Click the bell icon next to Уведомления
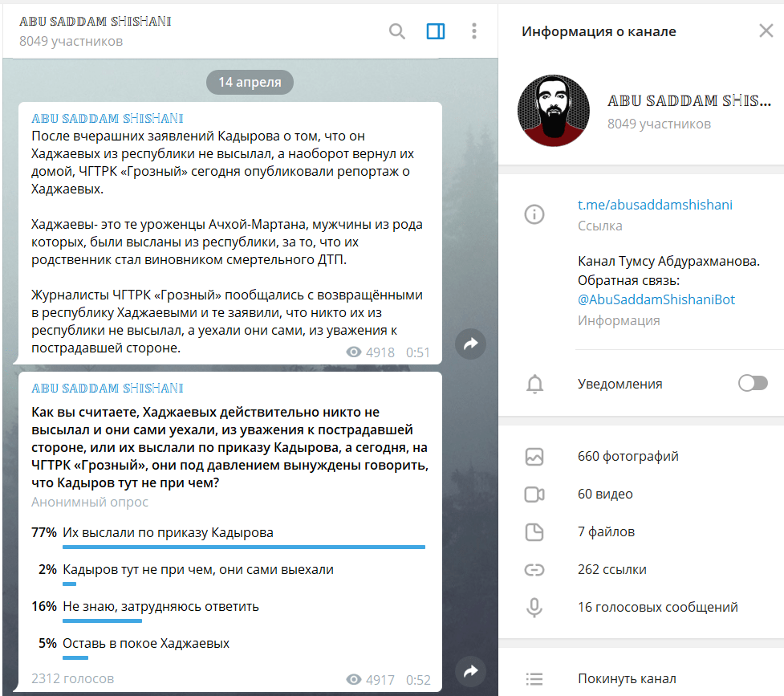Image resolution: width=784 pixels, height=696 pixels. 534,383
